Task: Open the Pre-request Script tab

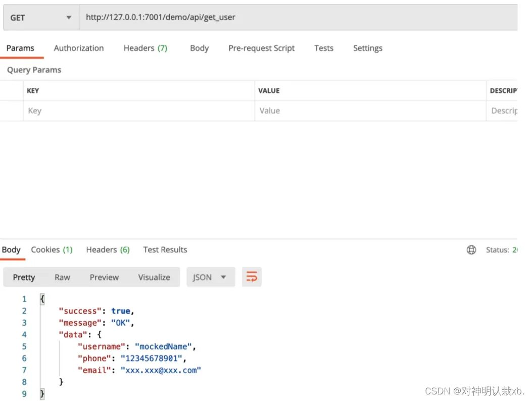Action: [261, 48]
